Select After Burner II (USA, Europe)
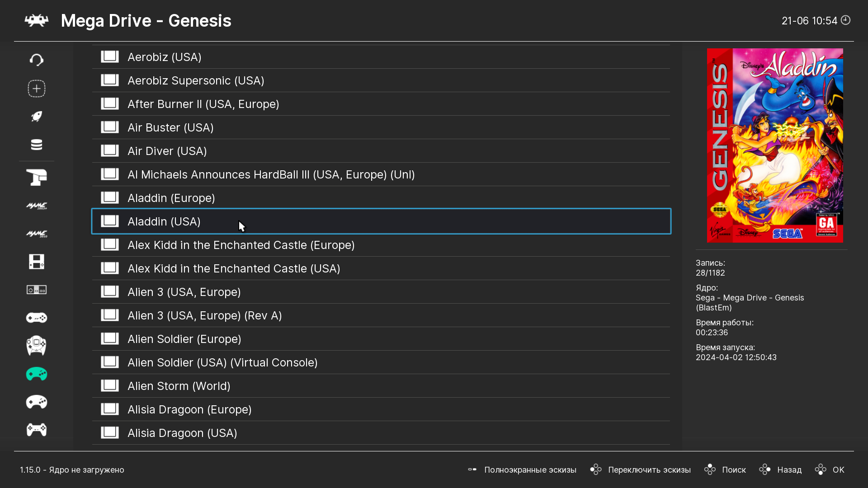The height and width of the screenshot is (488, 868). (381, 104)
